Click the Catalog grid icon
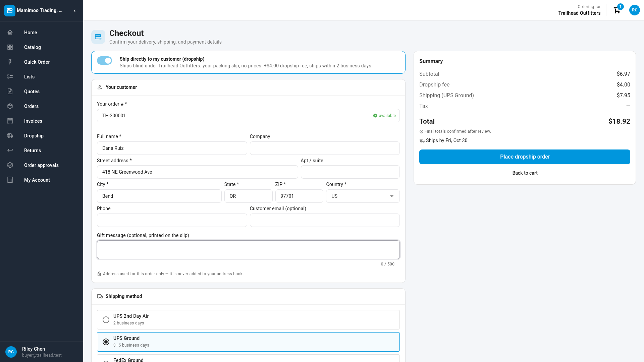This screenshot has width=644, height=362. (x=10, y=47)
